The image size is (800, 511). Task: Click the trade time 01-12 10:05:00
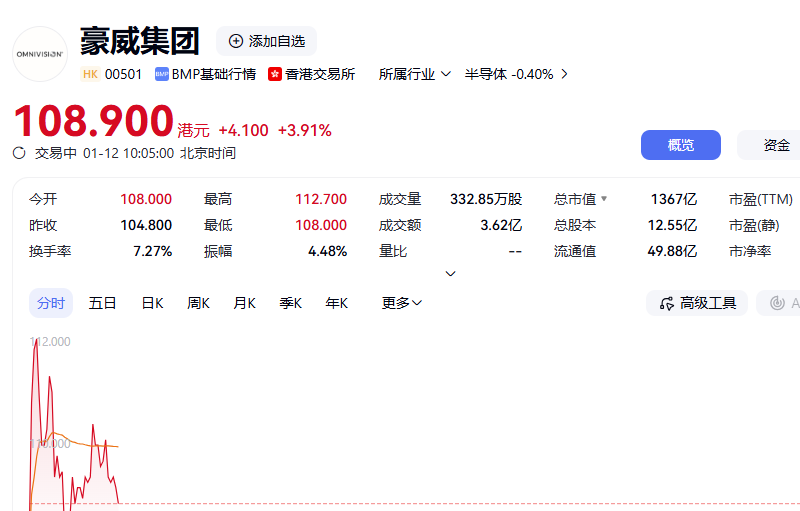[129, 153]
